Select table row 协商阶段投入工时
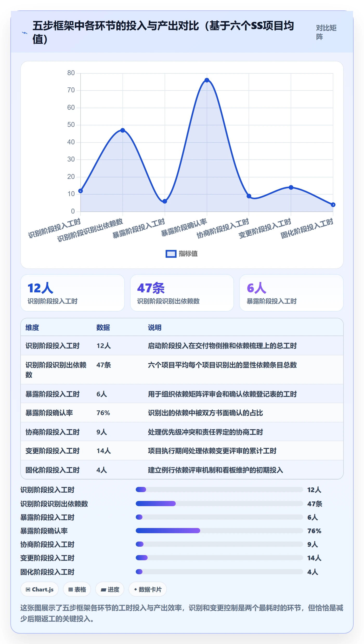 coord(182,432)
